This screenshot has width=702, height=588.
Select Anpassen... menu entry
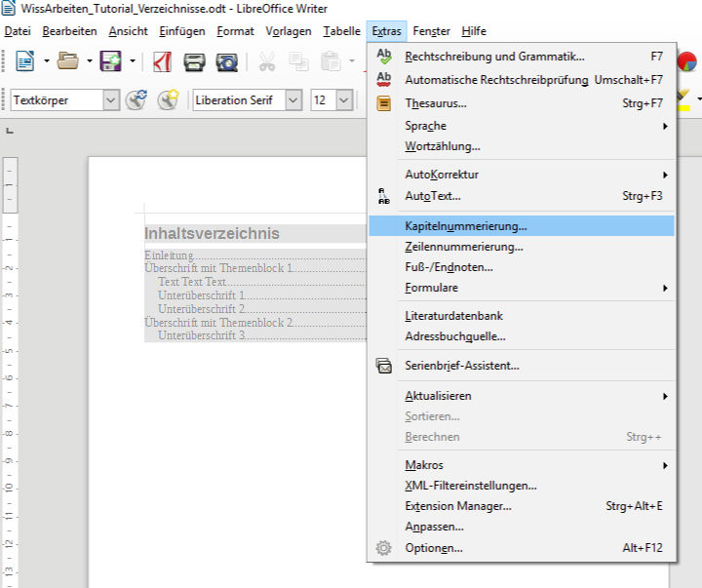pos(521,527)
